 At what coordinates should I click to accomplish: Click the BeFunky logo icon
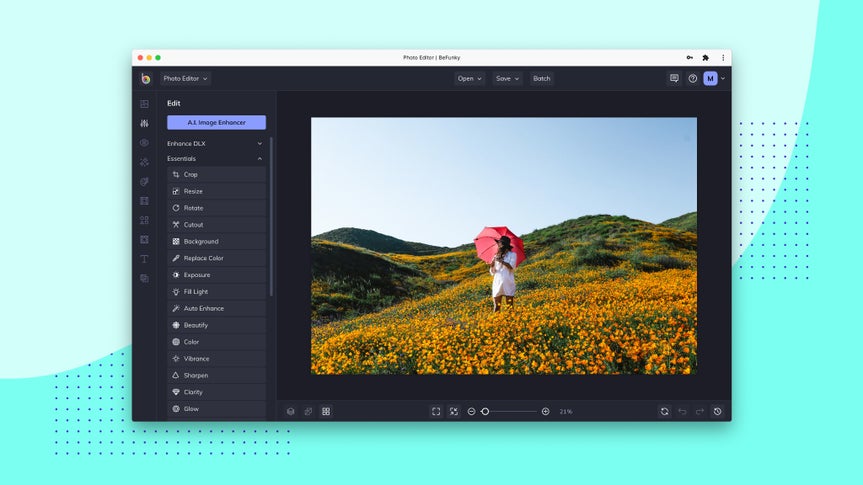tap(145, 79)
